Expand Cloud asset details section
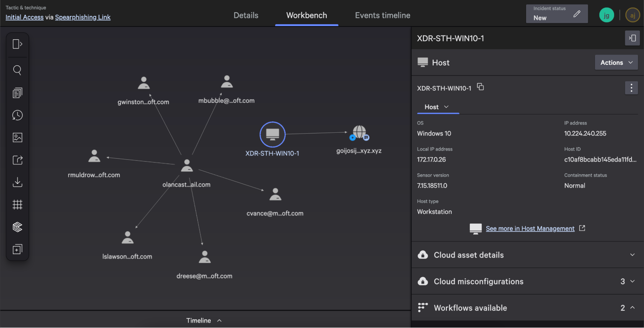Image resolution: width=644 pixels, height=328 pixels. tap(527, 255)
